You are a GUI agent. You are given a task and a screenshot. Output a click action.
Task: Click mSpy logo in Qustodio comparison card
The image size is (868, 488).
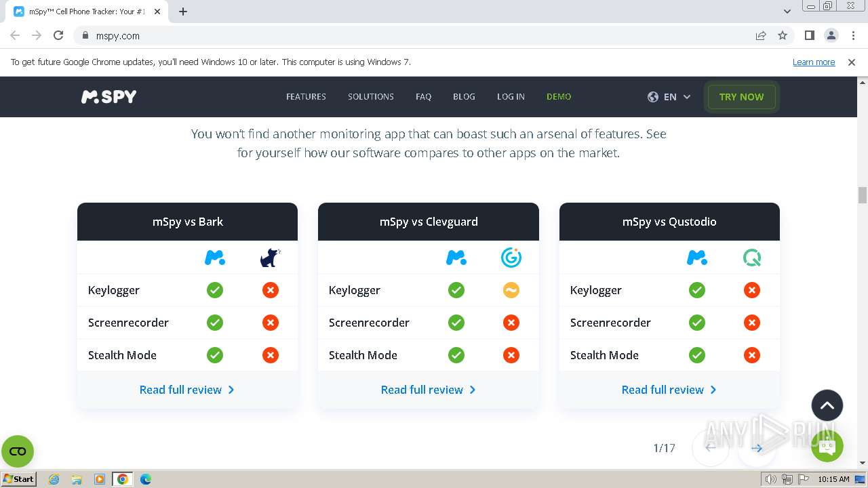[x=697, y=258]
